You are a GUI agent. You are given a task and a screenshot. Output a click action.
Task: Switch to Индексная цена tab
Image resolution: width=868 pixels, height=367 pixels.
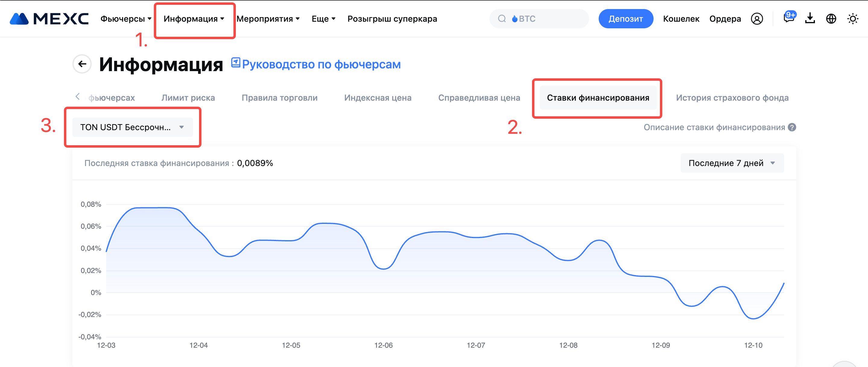pyautogui.click(x=377, y=98)
